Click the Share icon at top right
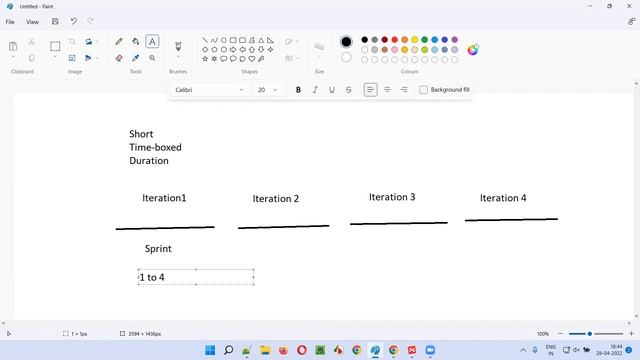The width and height of the screenshot is (640, 360). (x=631, y=22)
